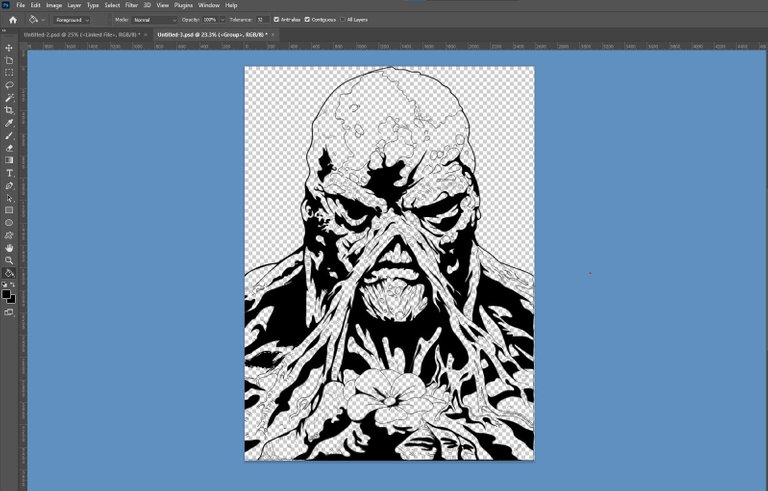Select the Custom Shape tool
This screenshot has width=768, height=491.
pyautogui.click(x=9, y=235)
